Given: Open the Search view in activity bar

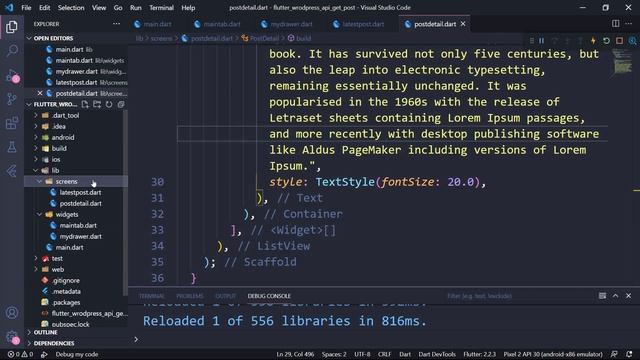Looking at the screenshot, I should click(x=12, y=51).
